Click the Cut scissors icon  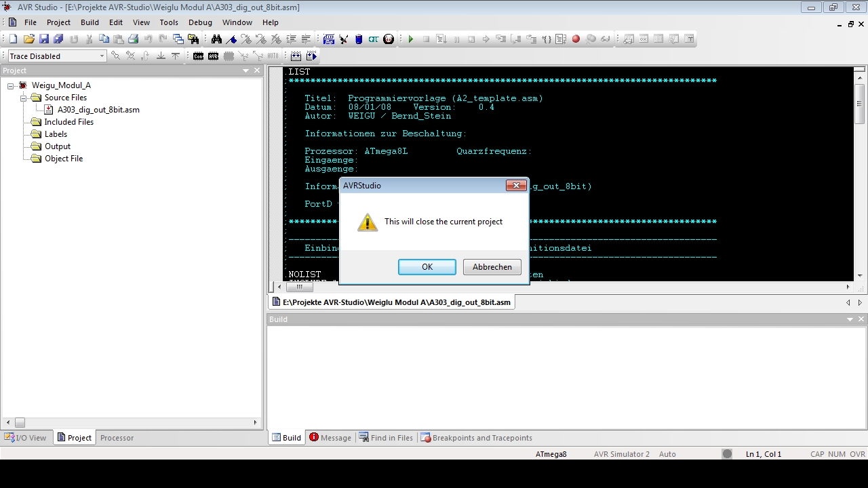pos(89,39)
